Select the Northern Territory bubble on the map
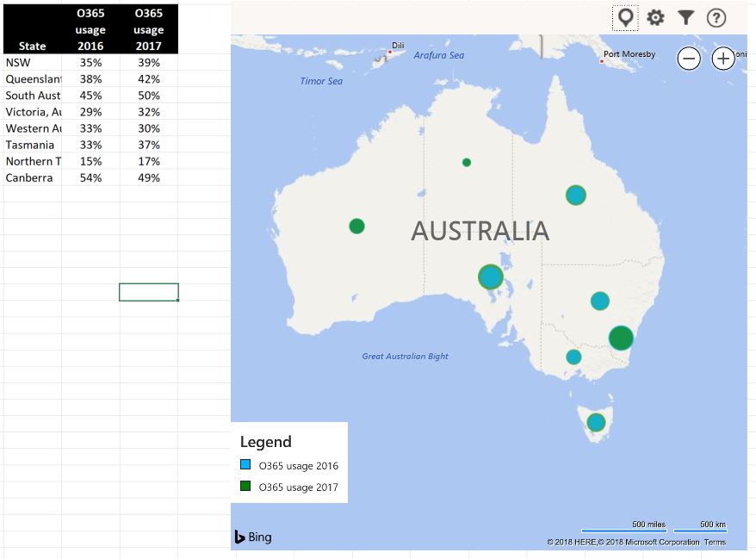The image size is (756, 559). (466, 163)
